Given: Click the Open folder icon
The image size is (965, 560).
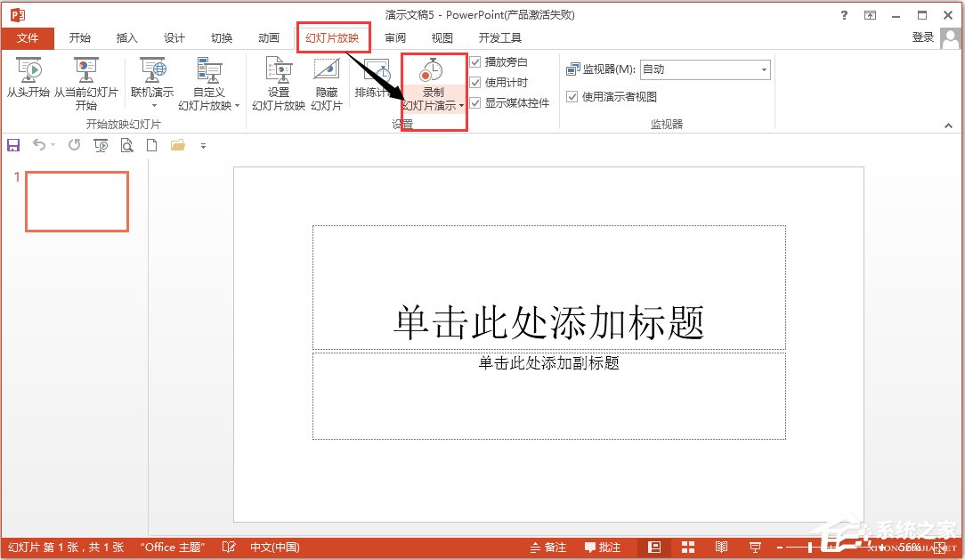Looking at the screenshot, I should pyautogui.click(x=178, y=145).
